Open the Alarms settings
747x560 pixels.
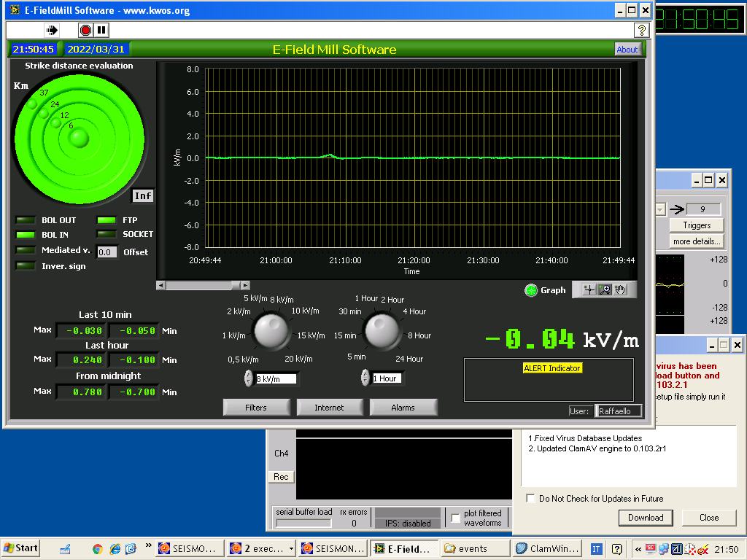coord(403,408)
